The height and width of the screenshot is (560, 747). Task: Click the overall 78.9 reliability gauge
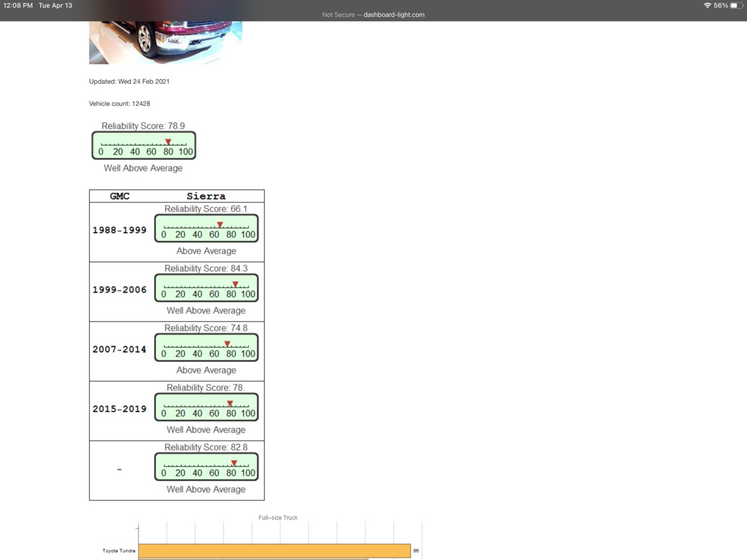(144, 145)
